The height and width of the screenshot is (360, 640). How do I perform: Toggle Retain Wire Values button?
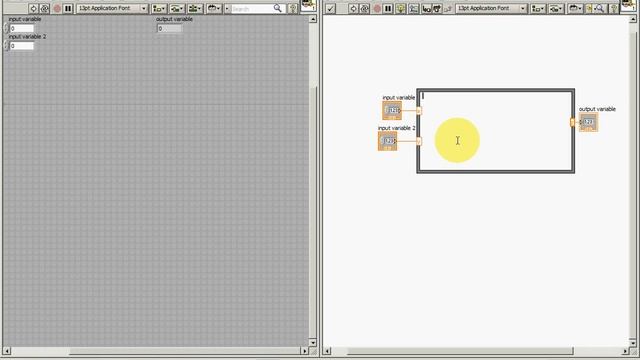click(413, 8)
